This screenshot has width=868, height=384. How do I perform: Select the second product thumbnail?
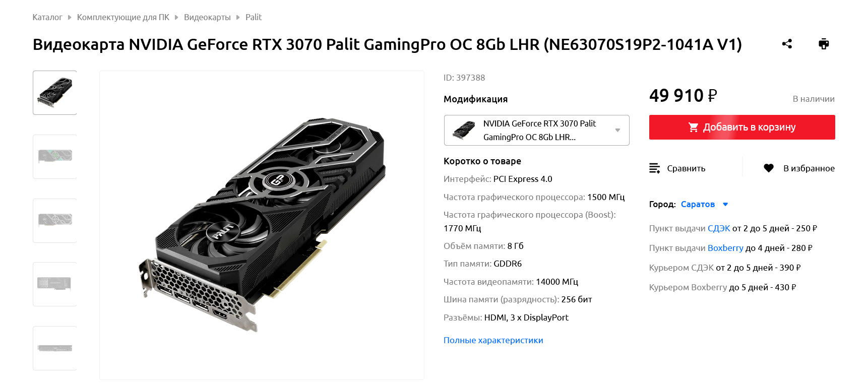(55, 157)
